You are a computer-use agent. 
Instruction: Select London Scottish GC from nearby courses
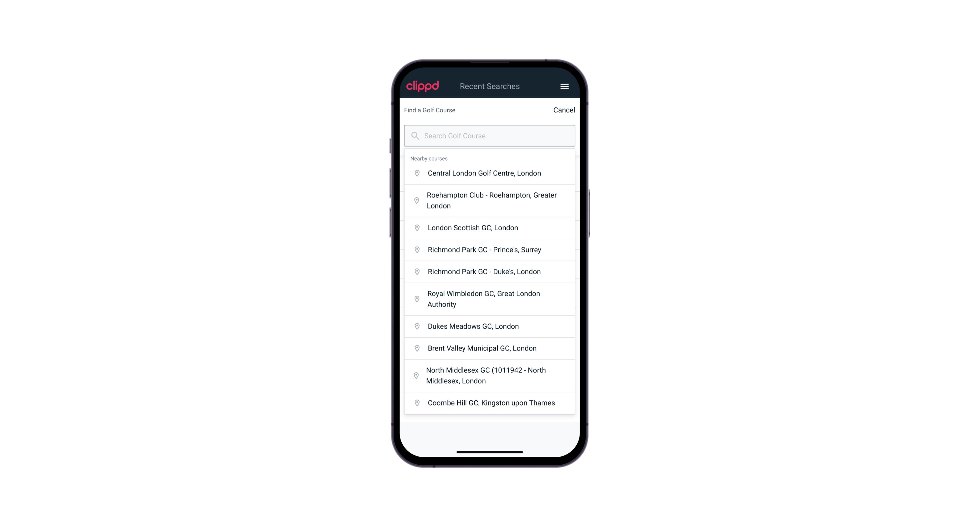coord(489,228)
